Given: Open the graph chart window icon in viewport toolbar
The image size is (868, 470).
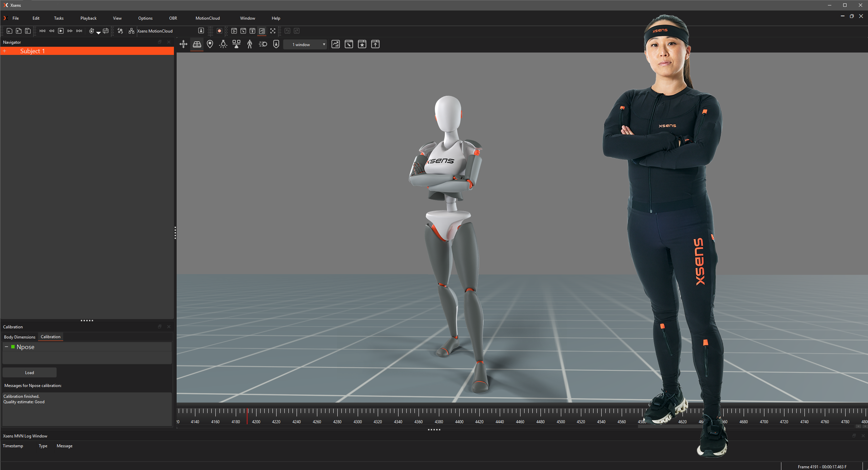Looking at the screenshot, I should tap(335, 44).
